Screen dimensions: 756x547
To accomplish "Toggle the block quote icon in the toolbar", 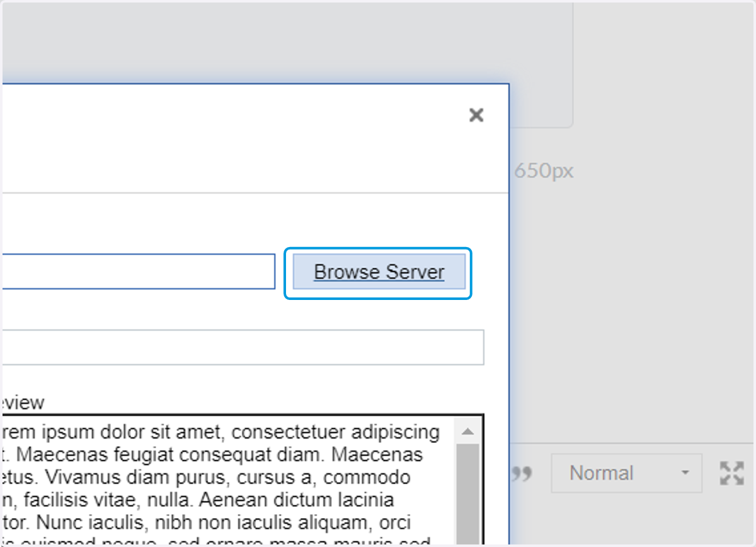I will (520, 473).
